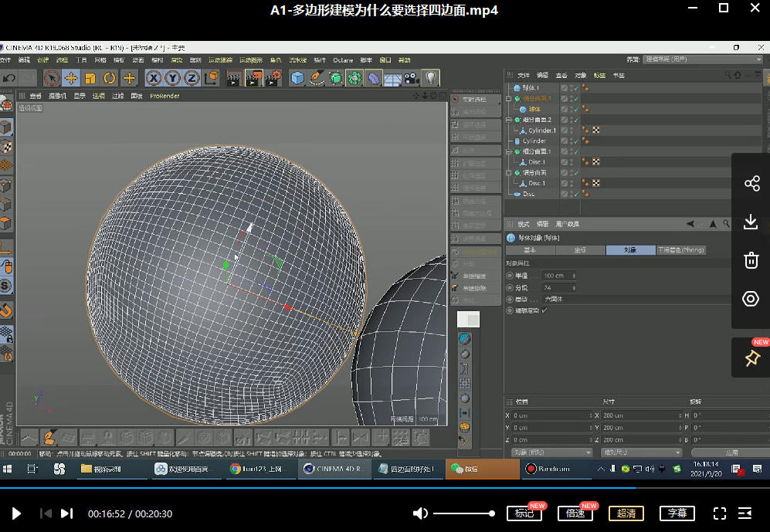Toggle the 渲染完美 checkbox
Screen dimensions: 770x532
[x=544, y=310]
